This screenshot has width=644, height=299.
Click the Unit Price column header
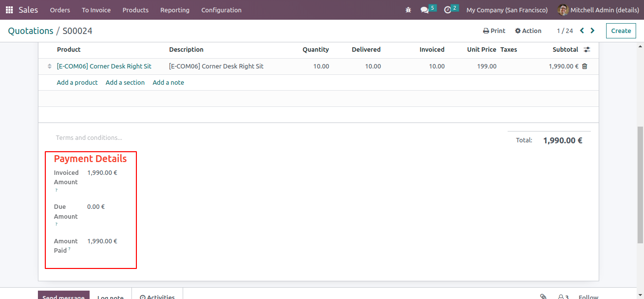(x=482, y=49)
